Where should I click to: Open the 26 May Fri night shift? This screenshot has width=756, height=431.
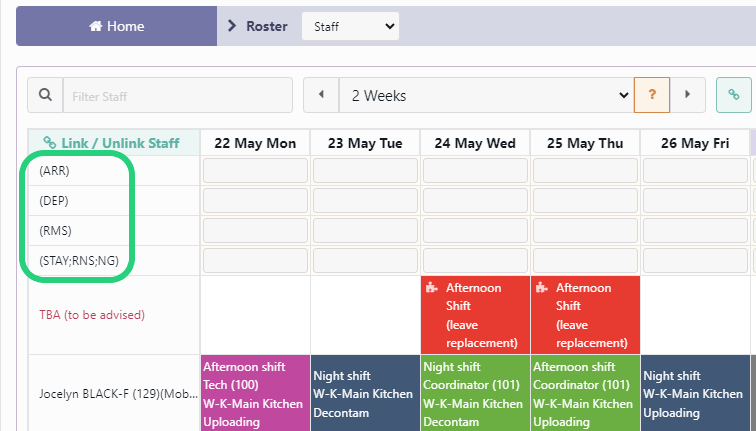point(695,394)
